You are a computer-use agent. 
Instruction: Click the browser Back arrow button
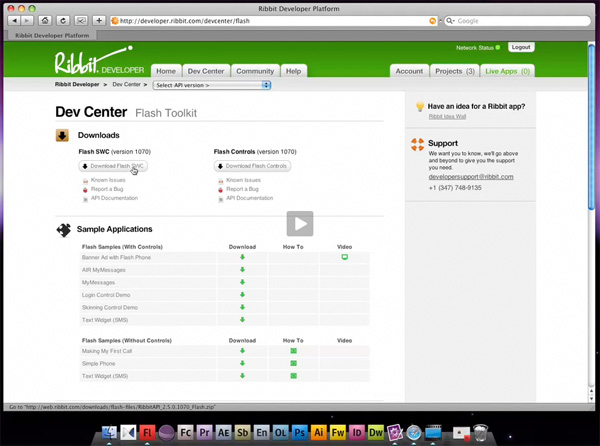click(14, 21)
